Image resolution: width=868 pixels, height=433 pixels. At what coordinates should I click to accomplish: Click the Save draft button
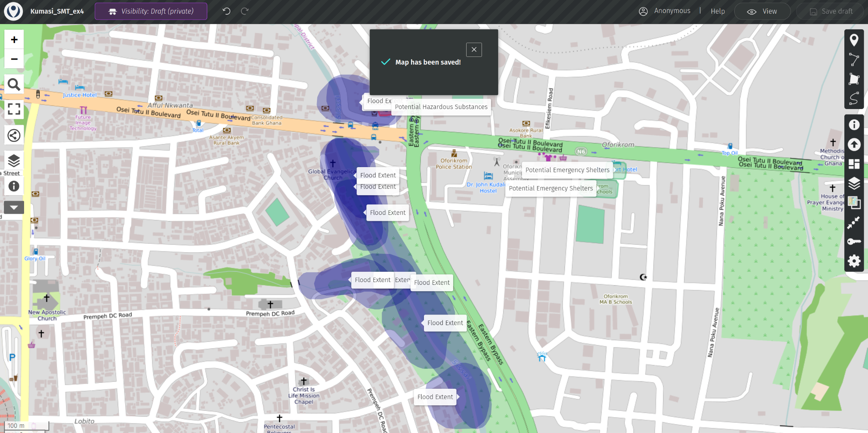tap(831, 11)
